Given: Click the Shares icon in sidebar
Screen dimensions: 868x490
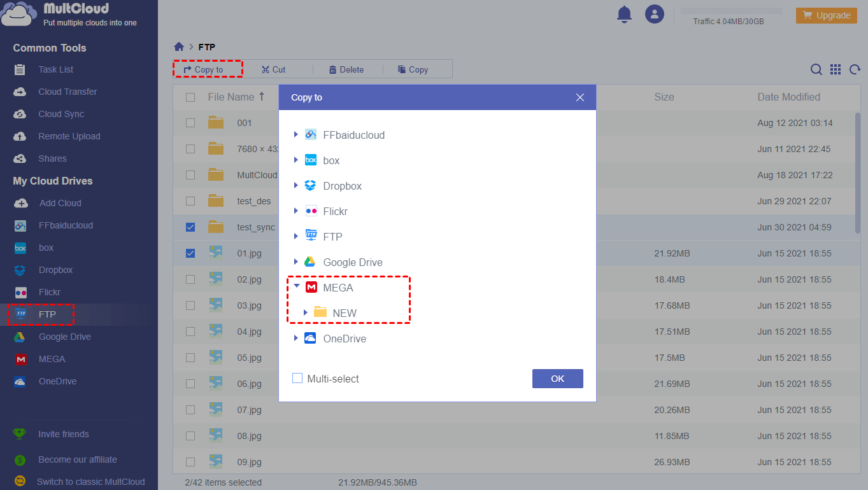Looking at the screenshot, I should 20,158.
